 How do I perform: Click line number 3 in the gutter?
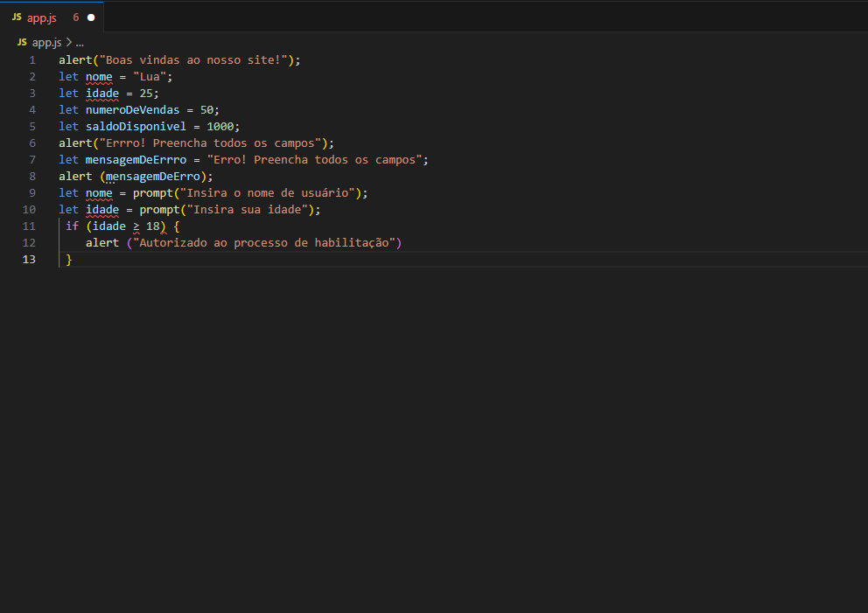[32, 93]
